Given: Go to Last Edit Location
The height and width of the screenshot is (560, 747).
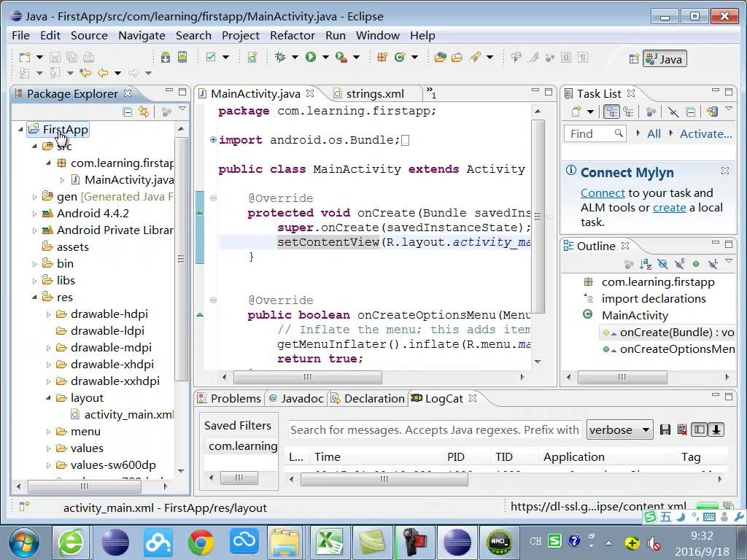Looking at the screenshot, I should point(86,73).
